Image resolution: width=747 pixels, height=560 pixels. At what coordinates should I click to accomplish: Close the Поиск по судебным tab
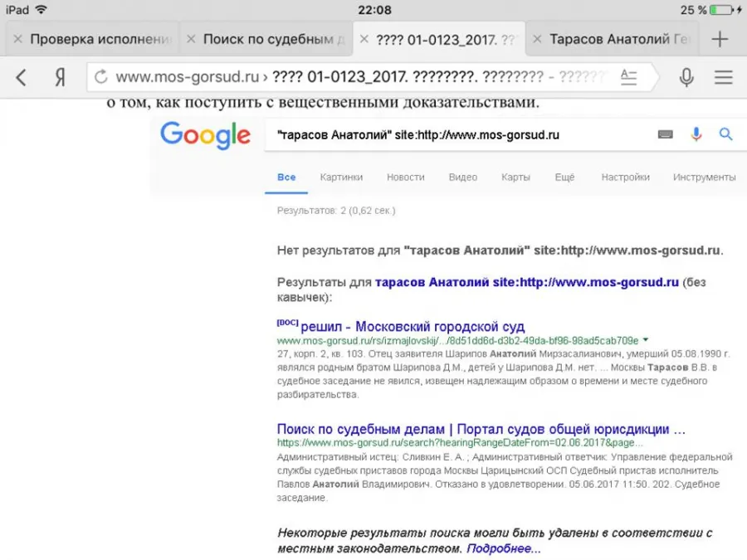click(191, 39)
